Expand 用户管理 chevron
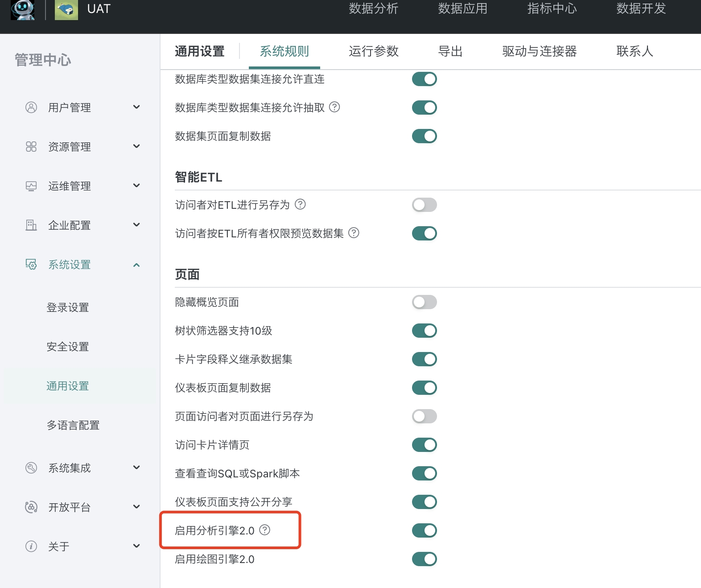 tap(136, 107)
